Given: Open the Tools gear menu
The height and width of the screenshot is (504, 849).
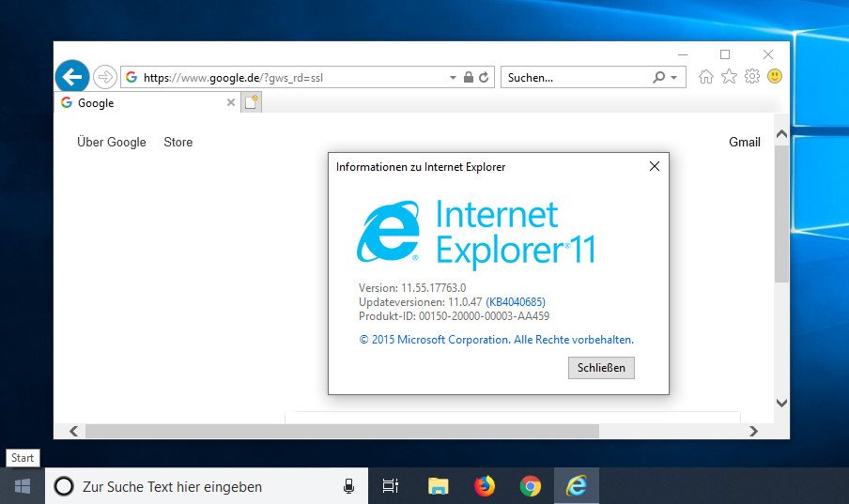Looking at the screenshot, I should pos(752,76).
